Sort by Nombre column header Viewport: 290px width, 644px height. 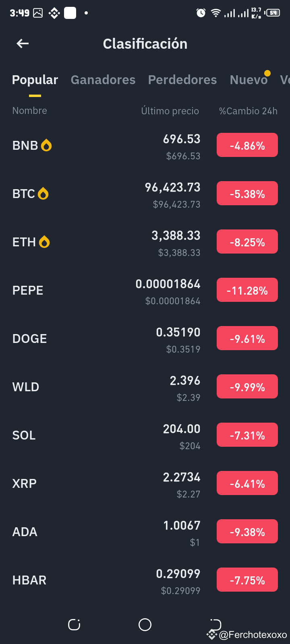pyautogui.click(x=29, y=111)
